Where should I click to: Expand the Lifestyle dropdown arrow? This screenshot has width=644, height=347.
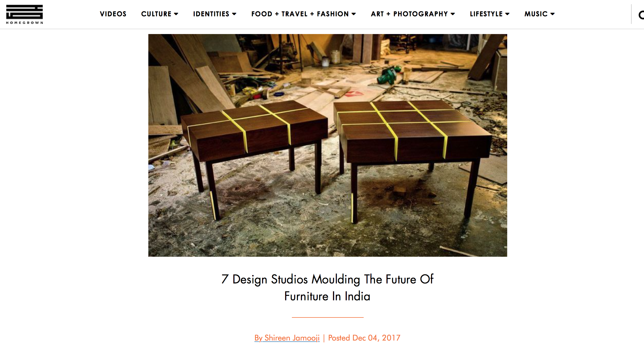(x=507, y=14)
